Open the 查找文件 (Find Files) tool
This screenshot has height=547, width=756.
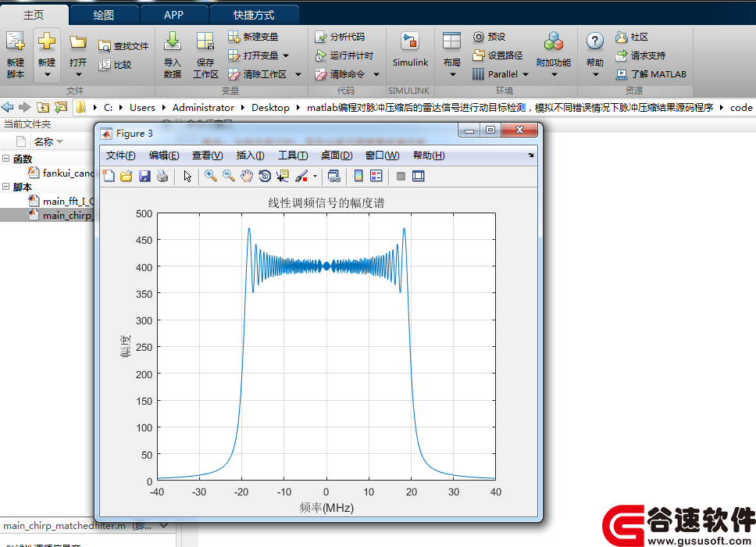(x=124, y=46)
